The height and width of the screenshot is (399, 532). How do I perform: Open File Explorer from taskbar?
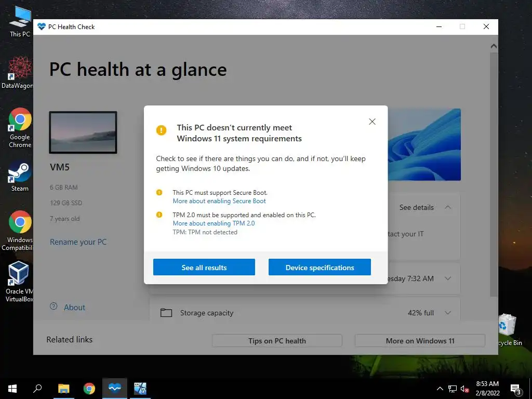[x=63, y=389]
